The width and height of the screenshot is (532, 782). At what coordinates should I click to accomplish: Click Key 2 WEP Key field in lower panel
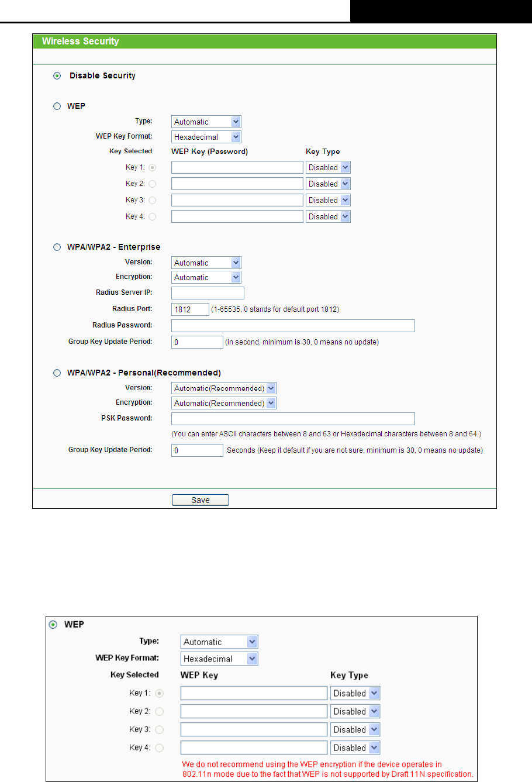[254, 711]
